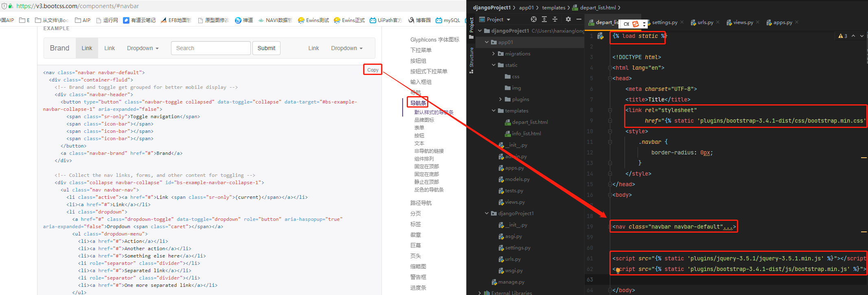
Task: Close the urls.py editor tab
Action: (x=717, y=22)
